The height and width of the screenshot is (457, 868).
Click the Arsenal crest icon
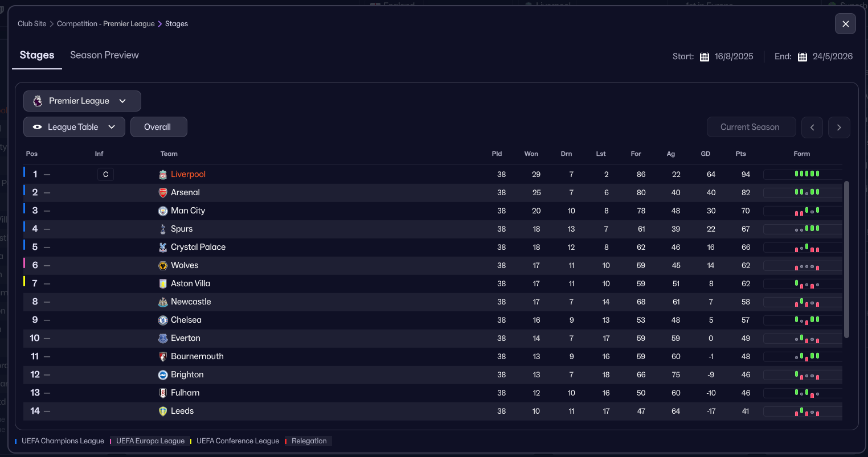163,193
